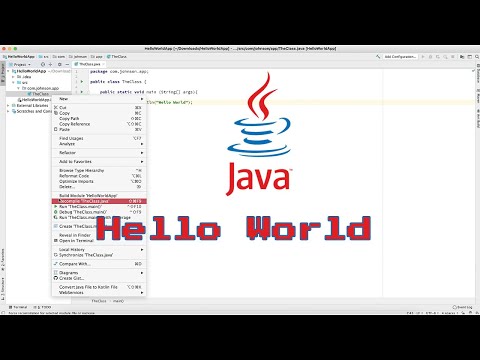Expand Scratches and Consoles node
The width and height of the screenshot is (480, 360).
[x=8, y=111]
